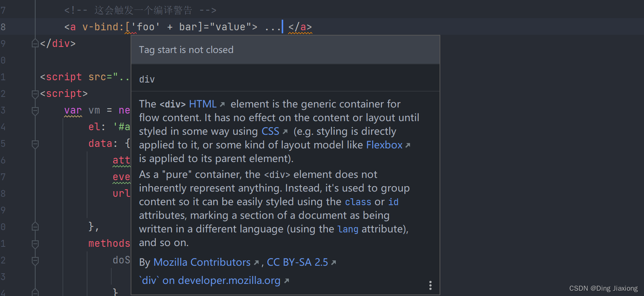Collapse the closing </div> fold marker
644x296 pixels.
tap(35, 44)
